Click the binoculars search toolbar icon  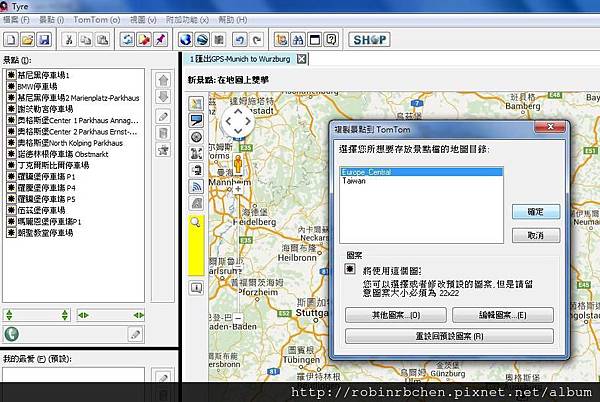298,39
